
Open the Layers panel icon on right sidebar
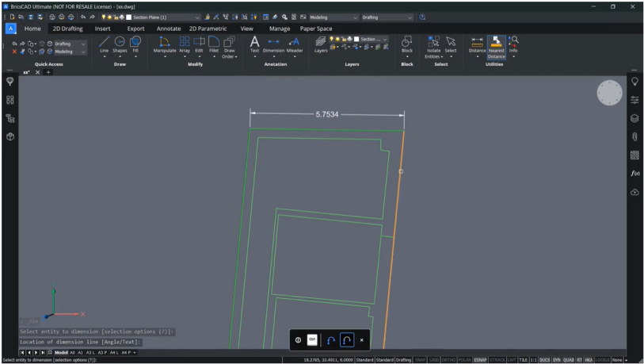tap(634, 118)
